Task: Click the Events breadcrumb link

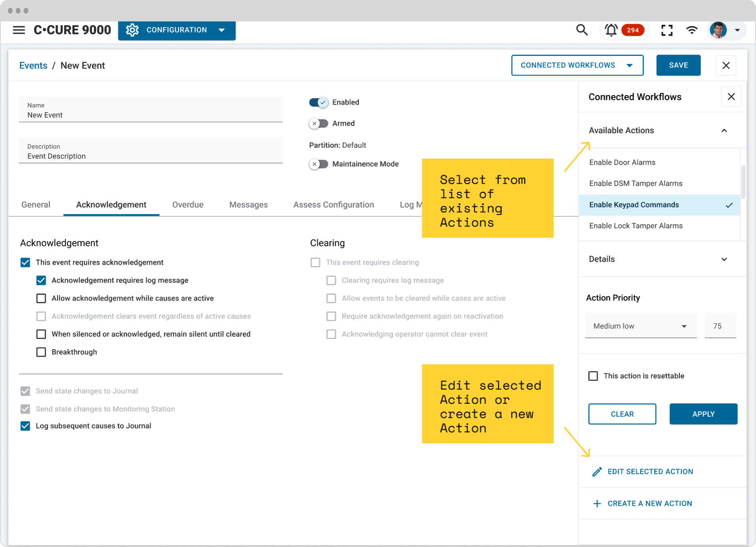Action: point(33,66)
